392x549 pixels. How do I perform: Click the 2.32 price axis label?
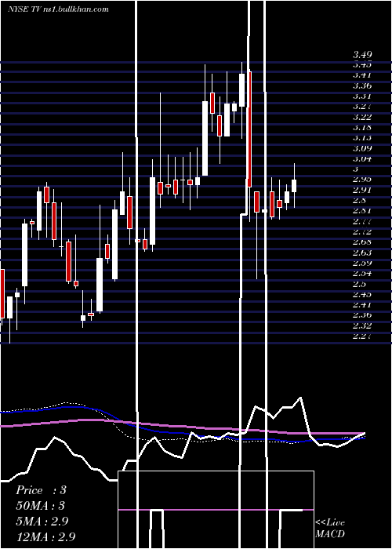click(x=362, y=326)
